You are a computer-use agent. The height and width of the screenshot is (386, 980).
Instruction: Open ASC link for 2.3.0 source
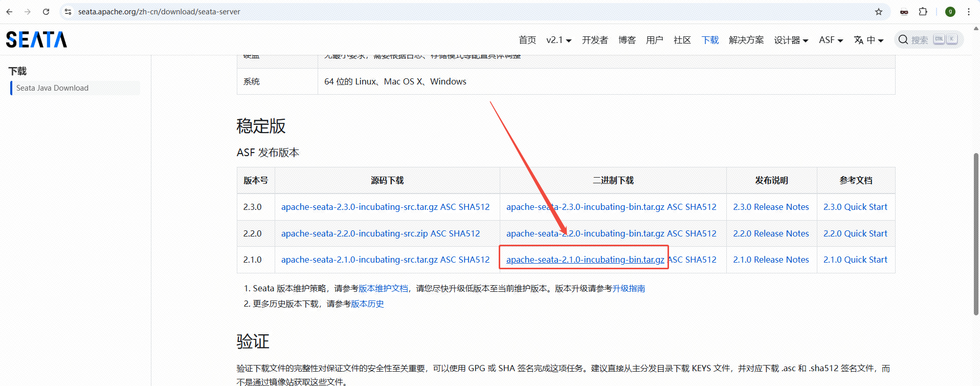448,207
